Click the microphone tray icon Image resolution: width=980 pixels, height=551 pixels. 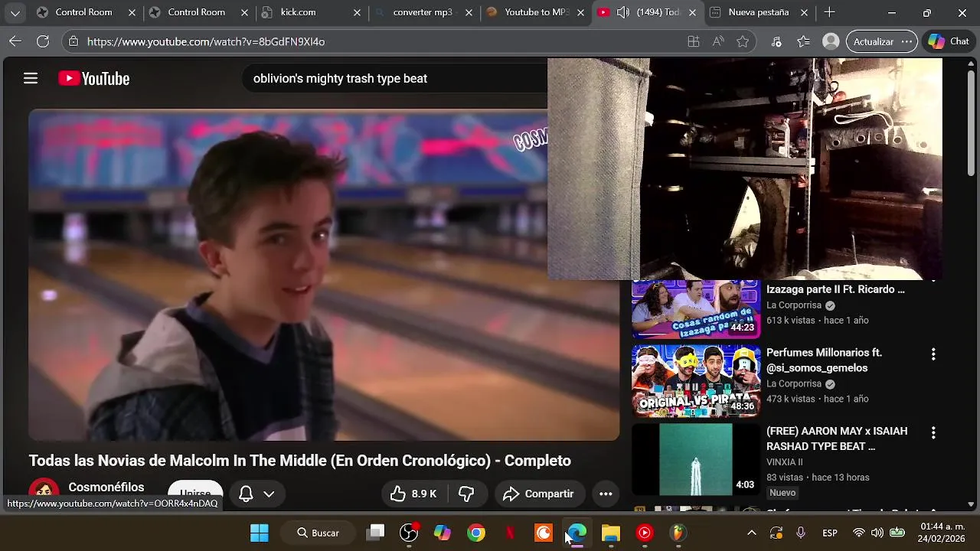pyautogui.click(x=801, y=533)
